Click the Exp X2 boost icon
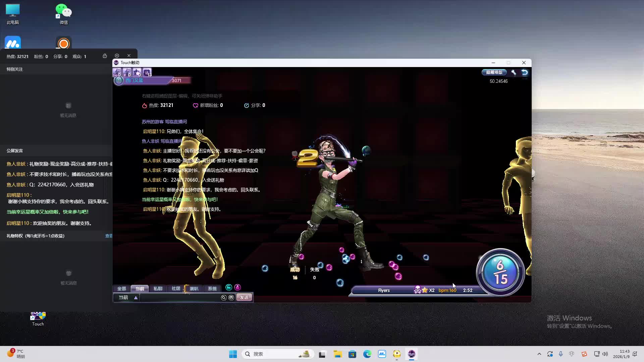This screenshot has height=362, width=644. coord(117,72)
